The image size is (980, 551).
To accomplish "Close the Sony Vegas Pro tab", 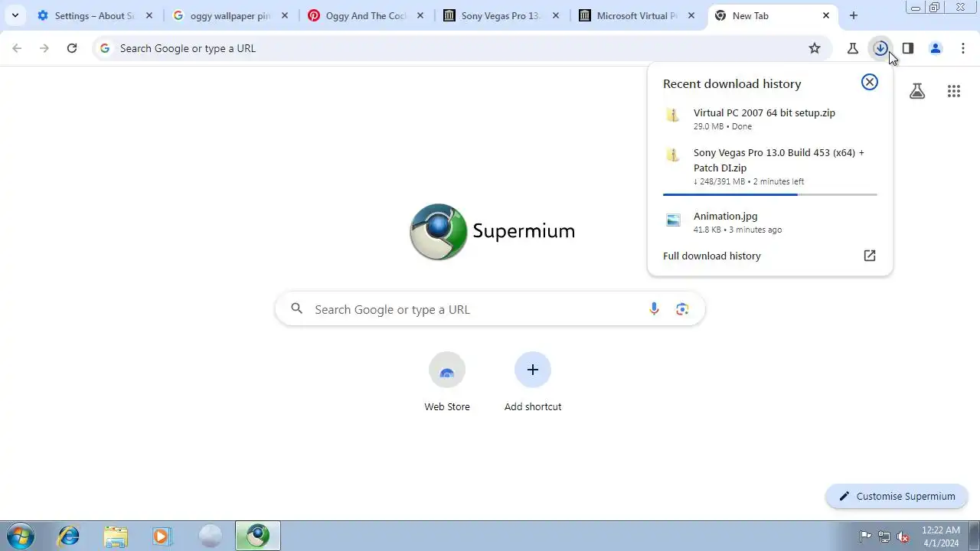I will click(x=556, y=15).
